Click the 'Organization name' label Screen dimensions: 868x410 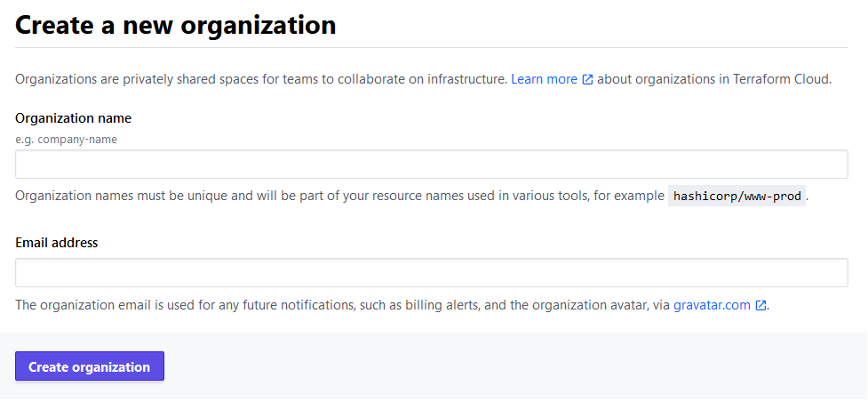(x=73, y=118)
